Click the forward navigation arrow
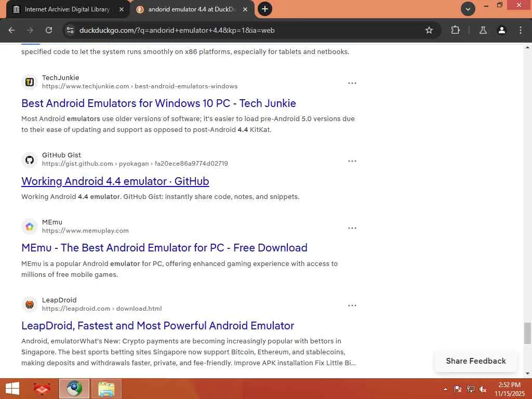 coord(30,30)
